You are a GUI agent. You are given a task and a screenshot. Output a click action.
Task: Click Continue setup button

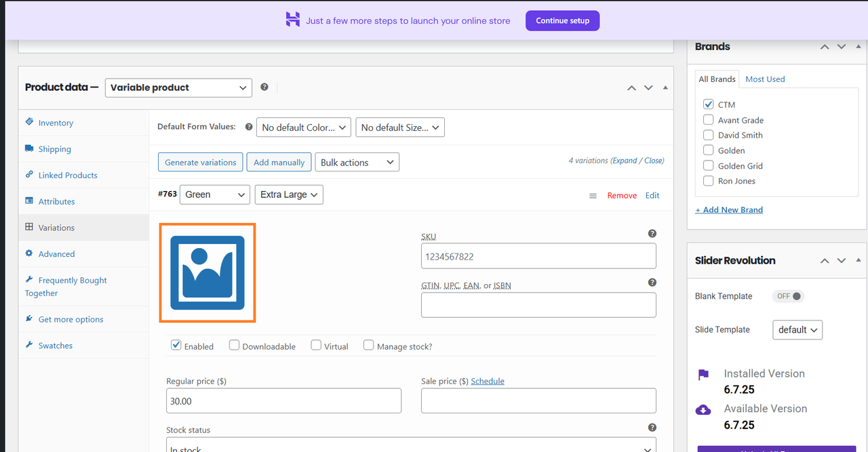pos(562,20)
